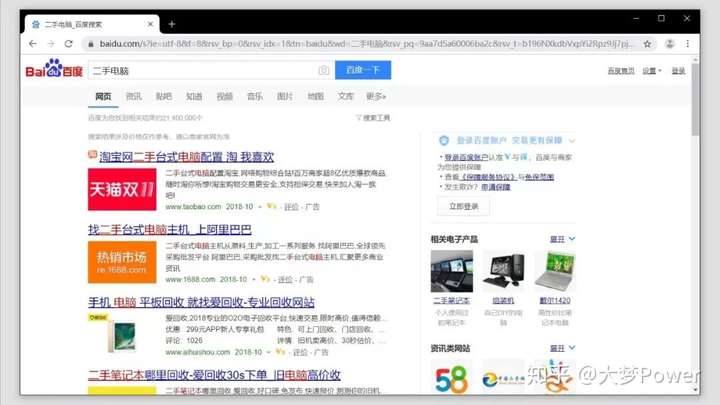Image resolution: width=720 pixels, height=405 pixels.
Task: Click the blue 百度一下 search button
Action: click(x=363, y=70)
